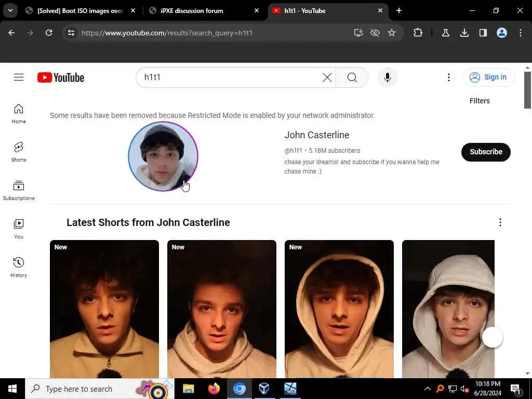Play the first New Short thumbnail
532x399 pixels.
click(104, 309)
